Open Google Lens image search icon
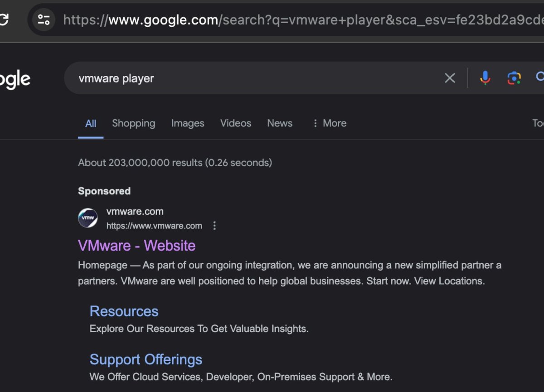544x392 pixels. 514,78
